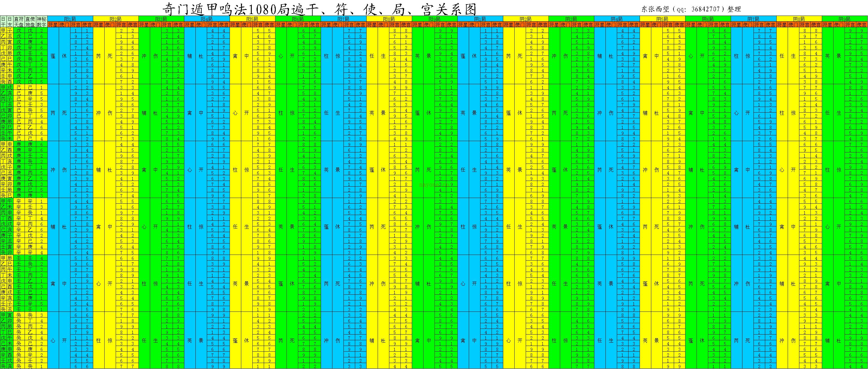This screenshot has height=369, width=868.
Task: Click the 禽 star cell under 阳4局, 己 block
Action: pos(190,113)
